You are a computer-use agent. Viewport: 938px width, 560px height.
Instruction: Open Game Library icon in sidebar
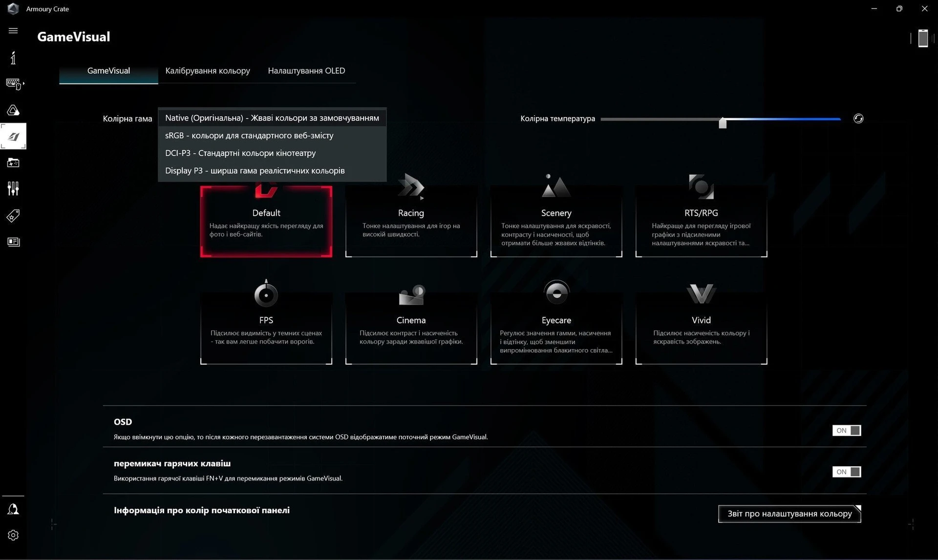[x=13, y=163]
